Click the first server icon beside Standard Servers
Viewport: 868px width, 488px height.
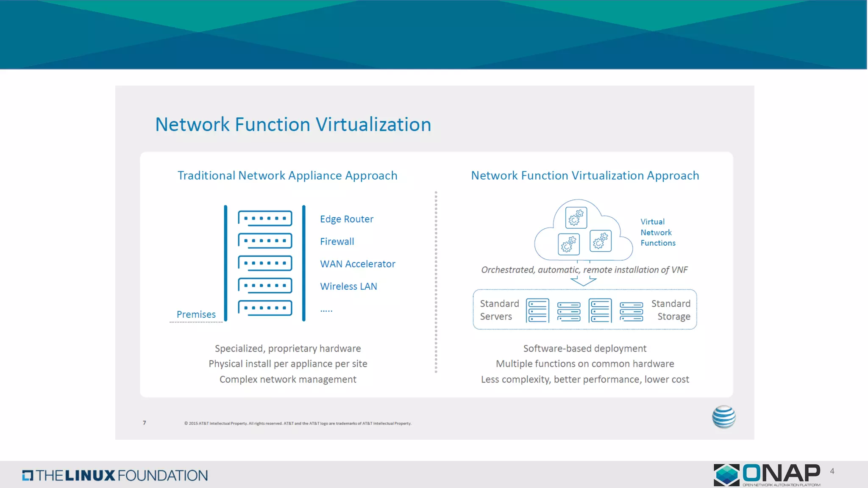537,311
